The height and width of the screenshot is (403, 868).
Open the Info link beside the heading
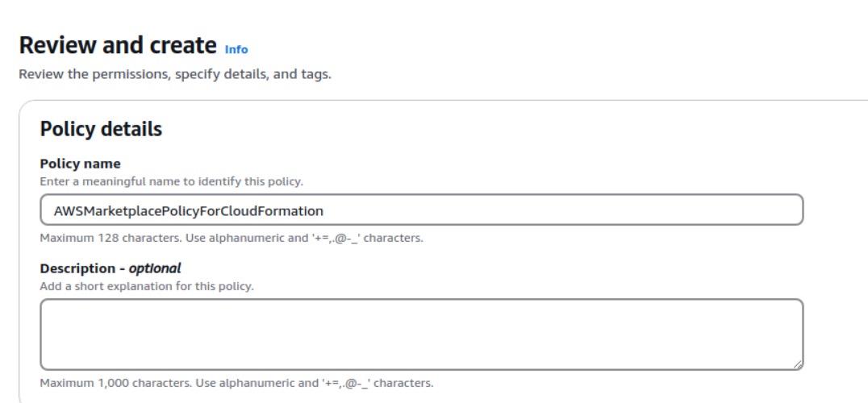pyautogui.click(x=236, y=49)
